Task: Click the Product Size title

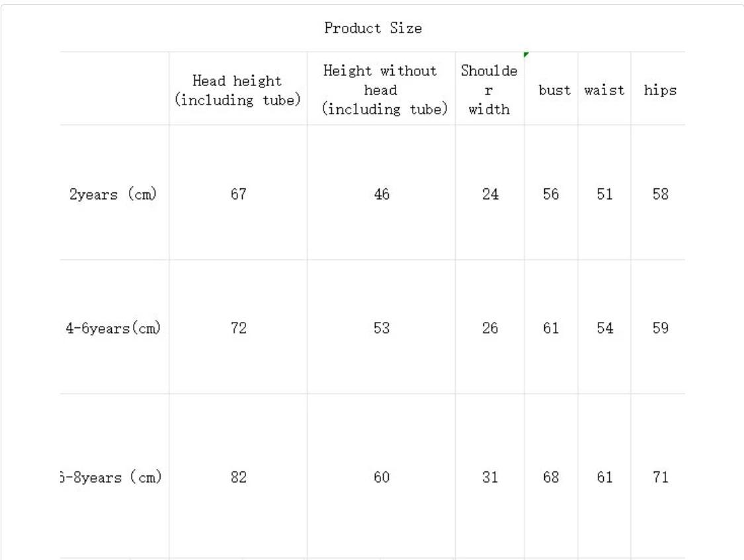Action: pyautogui.click(x=373, y=28)
